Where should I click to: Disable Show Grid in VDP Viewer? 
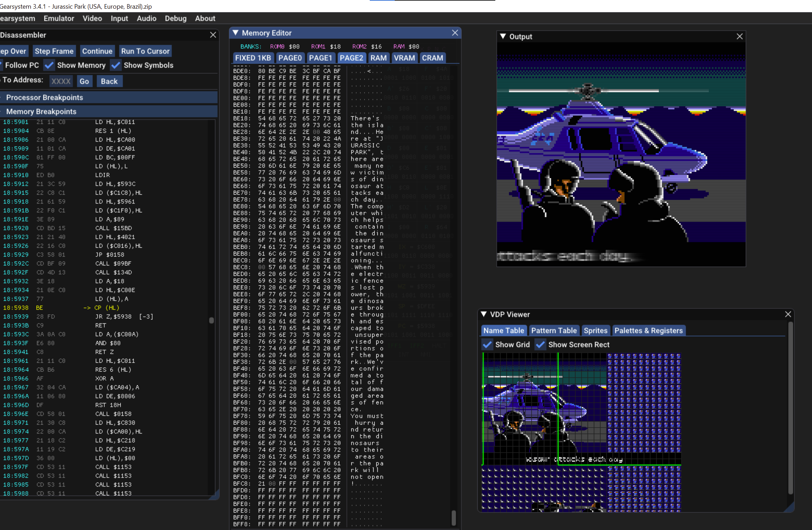[487, 344]
